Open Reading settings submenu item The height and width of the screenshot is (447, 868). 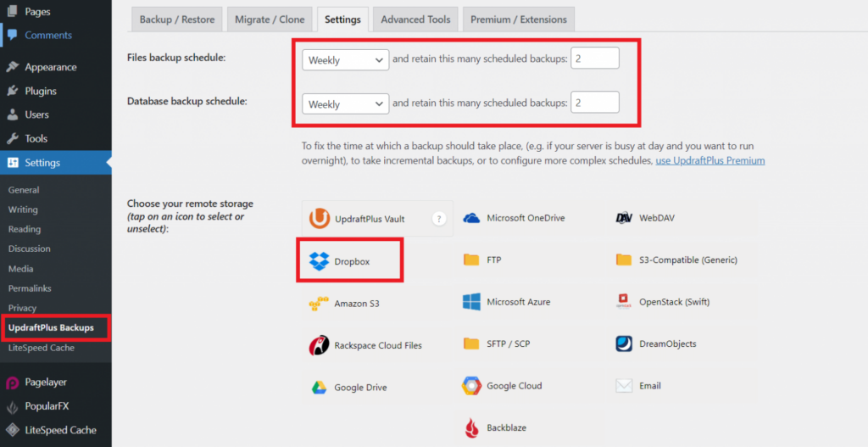point(25,229)
